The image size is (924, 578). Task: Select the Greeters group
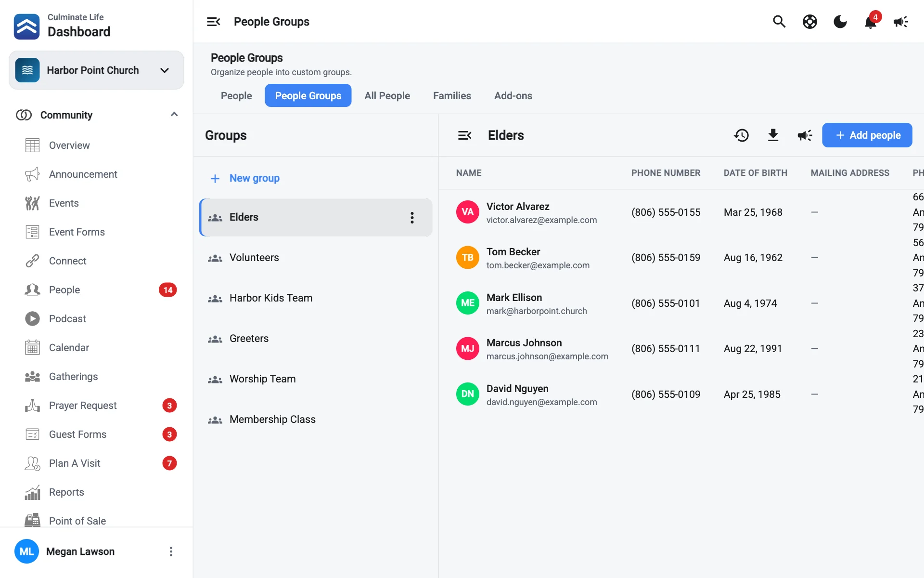[x=316, y=339]
